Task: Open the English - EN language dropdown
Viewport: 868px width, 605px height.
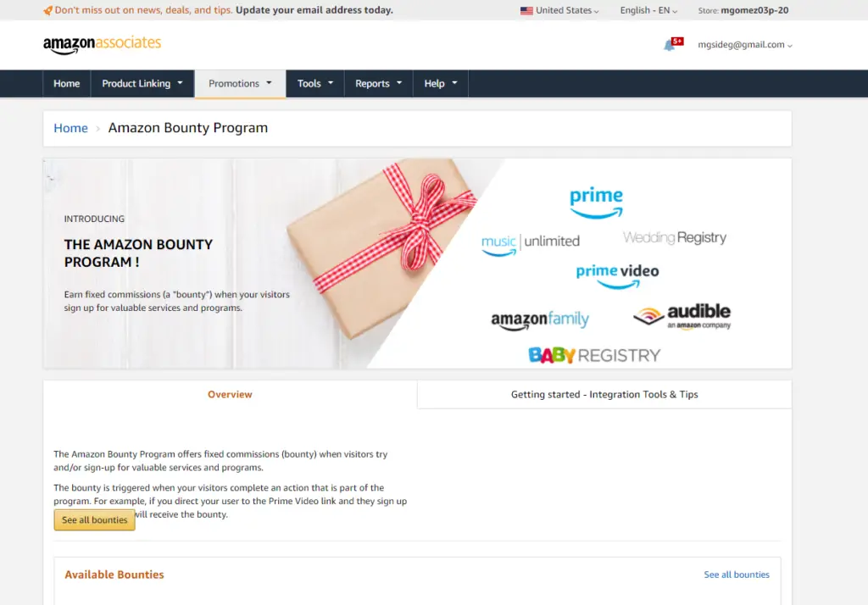Action: coord(648,10)
